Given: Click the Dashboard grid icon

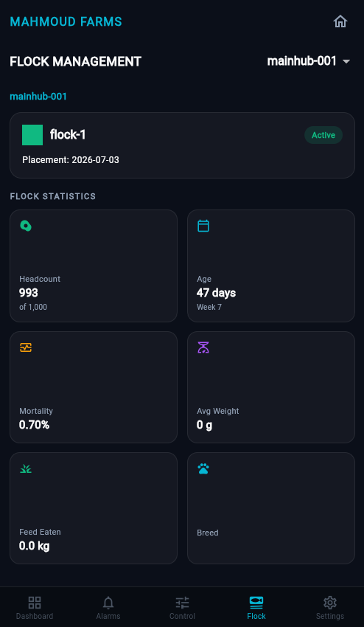Looking at the screenshot, I should click(35, 603).
